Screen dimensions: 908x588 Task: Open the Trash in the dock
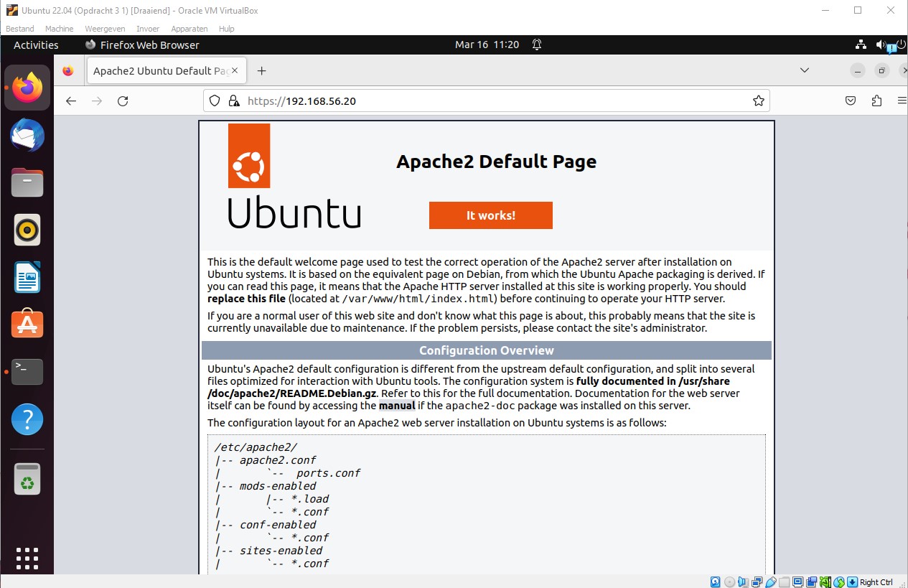pos(27,479)
